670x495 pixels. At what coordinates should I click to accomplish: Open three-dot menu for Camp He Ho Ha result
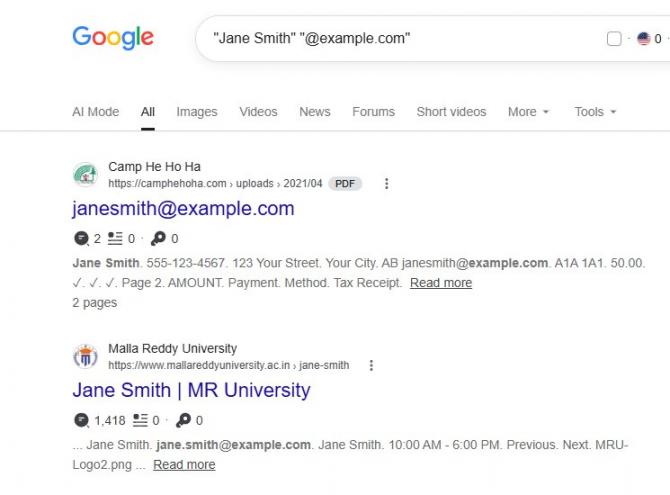tap(386, 183)
